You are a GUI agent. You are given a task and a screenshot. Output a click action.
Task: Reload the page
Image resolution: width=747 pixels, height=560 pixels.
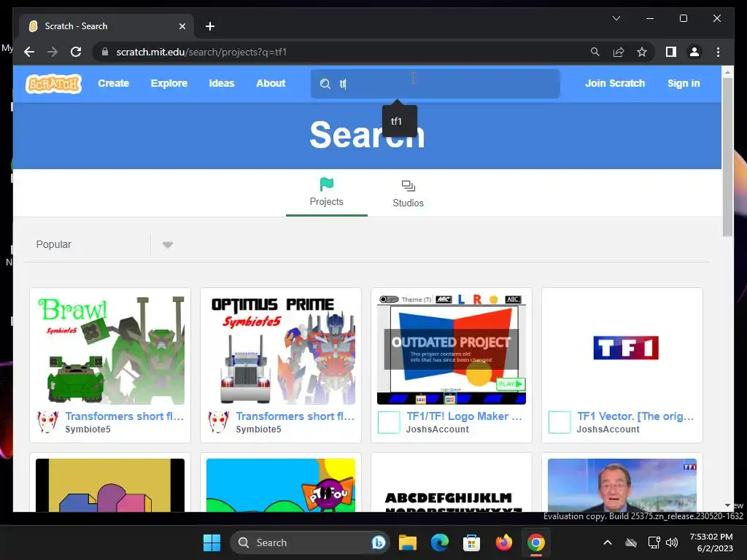[76, 52]
